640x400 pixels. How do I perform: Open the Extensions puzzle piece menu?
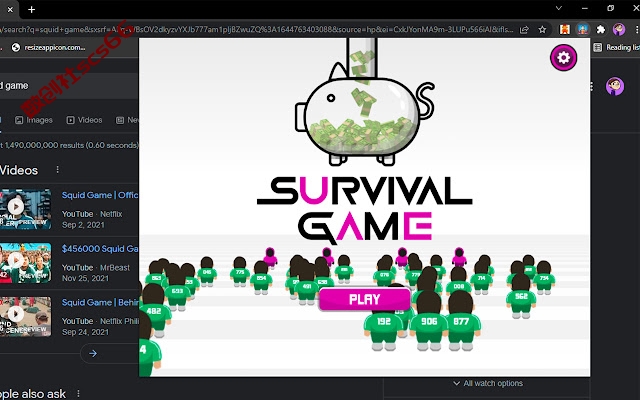click(x=600, y=29)
